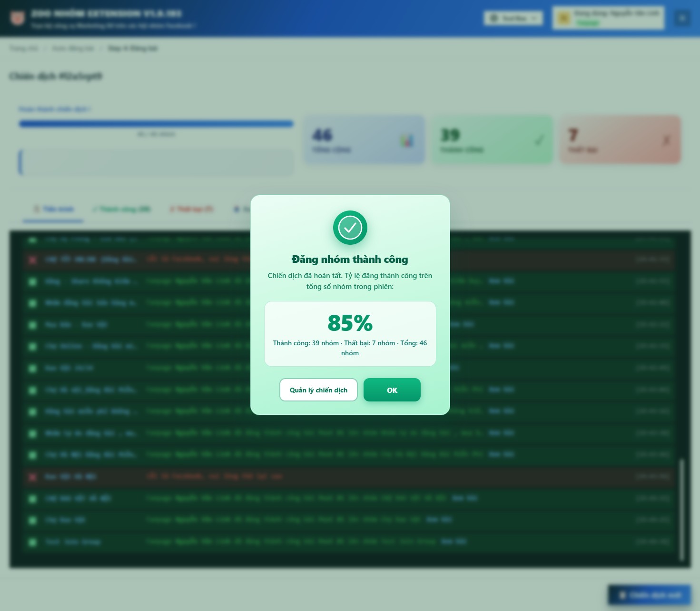Click the yellow user avatar in header
The height and width of the screenshot is (611, 700).
564,18
